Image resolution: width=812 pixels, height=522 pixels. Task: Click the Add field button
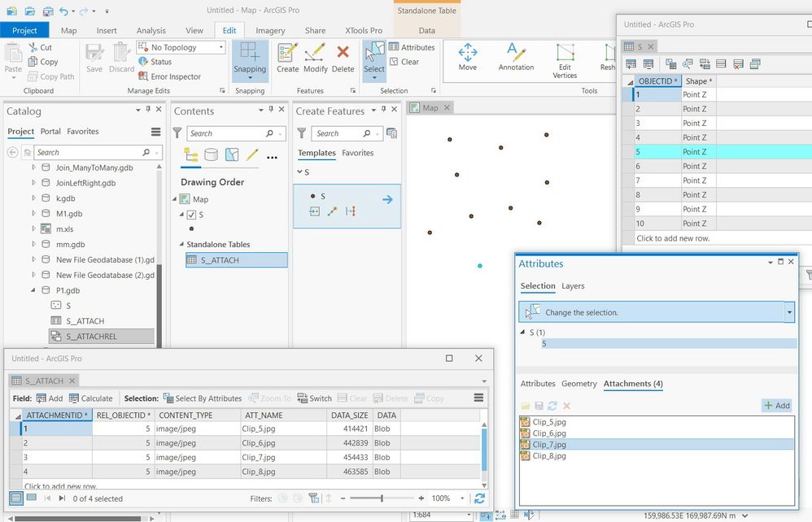pos(49,398)
